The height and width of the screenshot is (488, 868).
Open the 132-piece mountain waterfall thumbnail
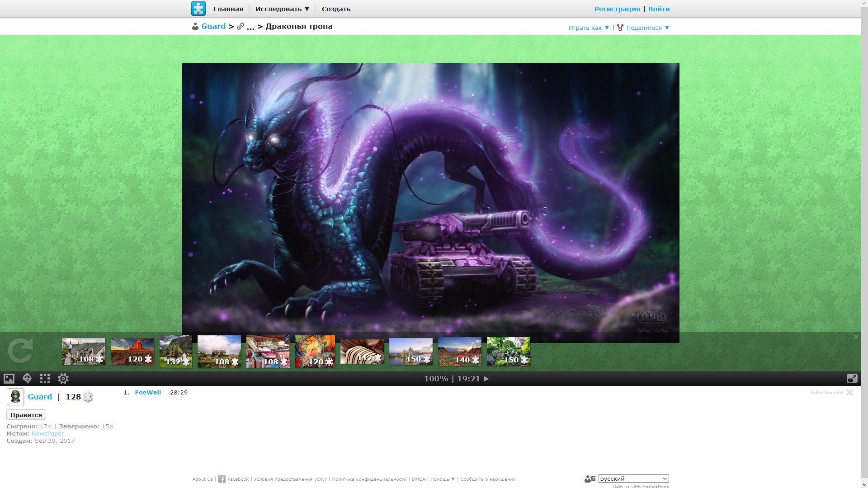coord(176,351)
